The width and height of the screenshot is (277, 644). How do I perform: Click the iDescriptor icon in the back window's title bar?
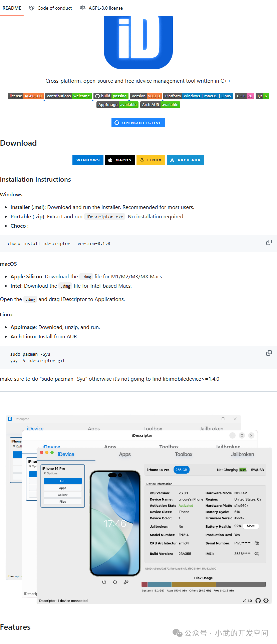10,419
